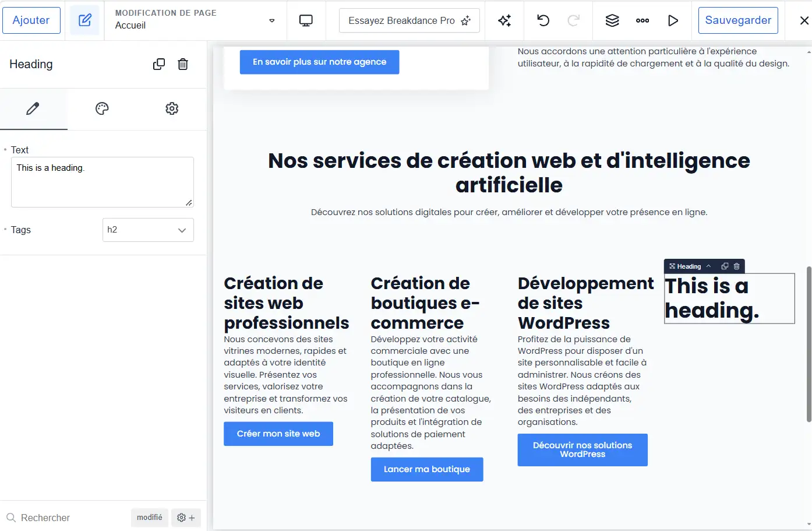812x531 pixels.
Task: Redo the last undone change
Action: pos(573,20)
